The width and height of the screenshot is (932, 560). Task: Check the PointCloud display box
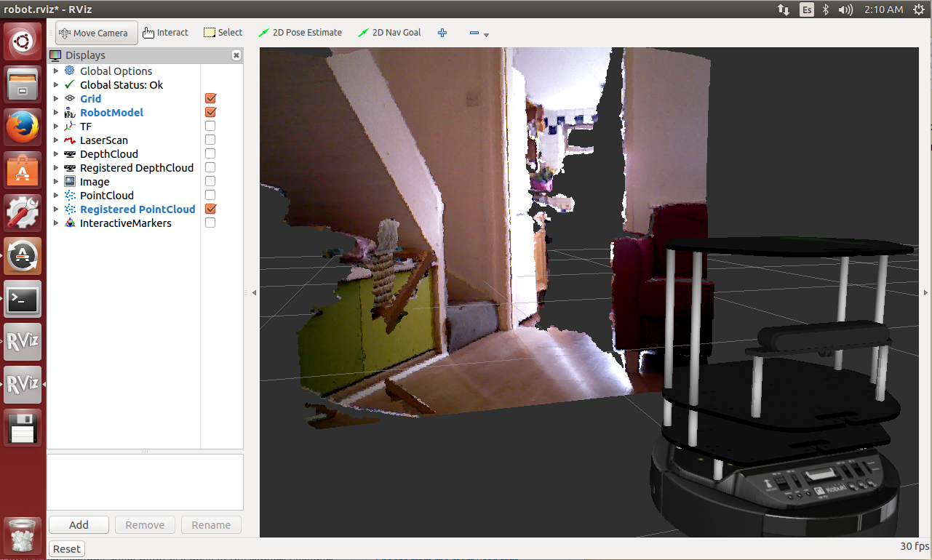click(210, 195)
